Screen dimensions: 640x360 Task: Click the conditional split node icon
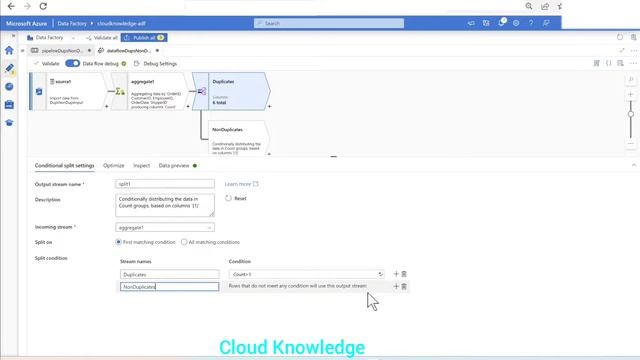[202, 91]
